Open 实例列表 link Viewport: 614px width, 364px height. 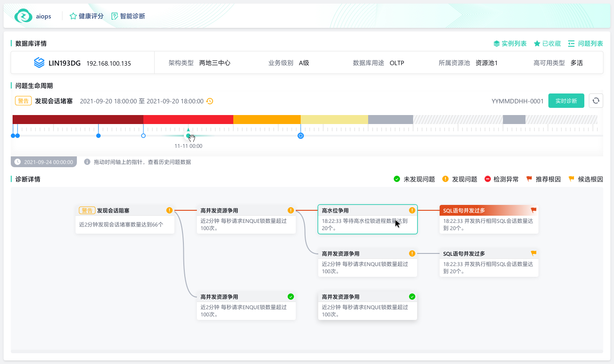click(514, 44)
